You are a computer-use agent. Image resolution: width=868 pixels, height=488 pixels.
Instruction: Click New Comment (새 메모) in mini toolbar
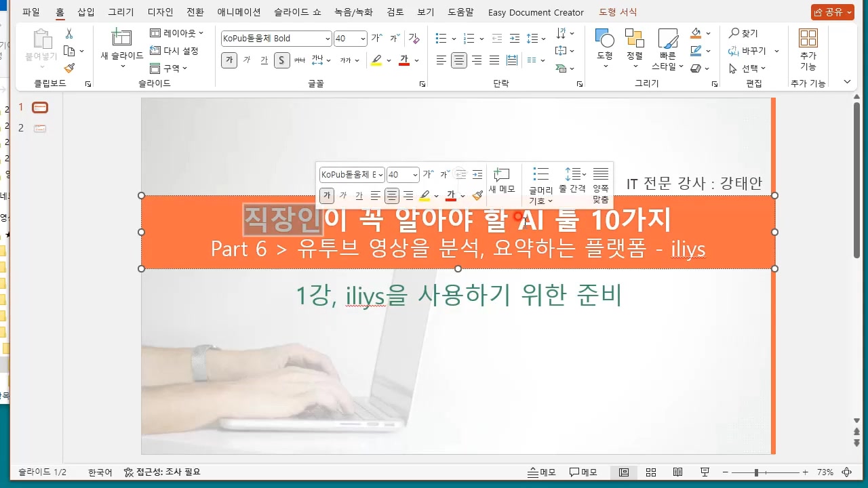pos(502,181)
